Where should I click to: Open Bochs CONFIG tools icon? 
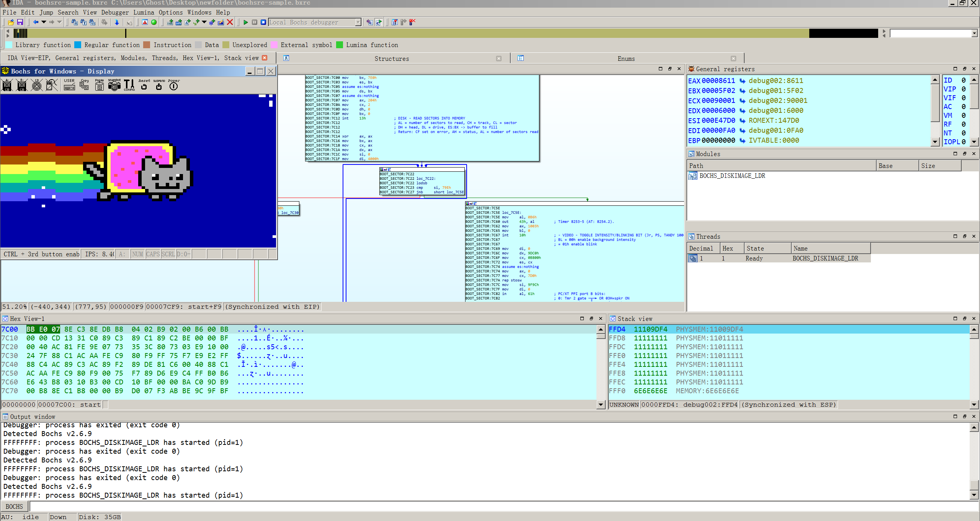coord(129,85)
